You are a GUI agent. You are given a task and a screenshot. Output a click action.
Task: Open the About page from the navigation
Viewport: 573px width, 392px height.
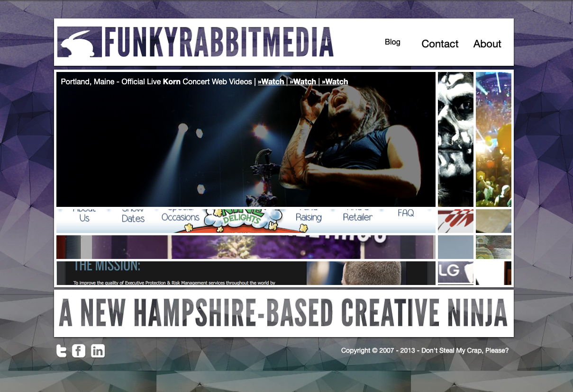click(x=487, y=44)
